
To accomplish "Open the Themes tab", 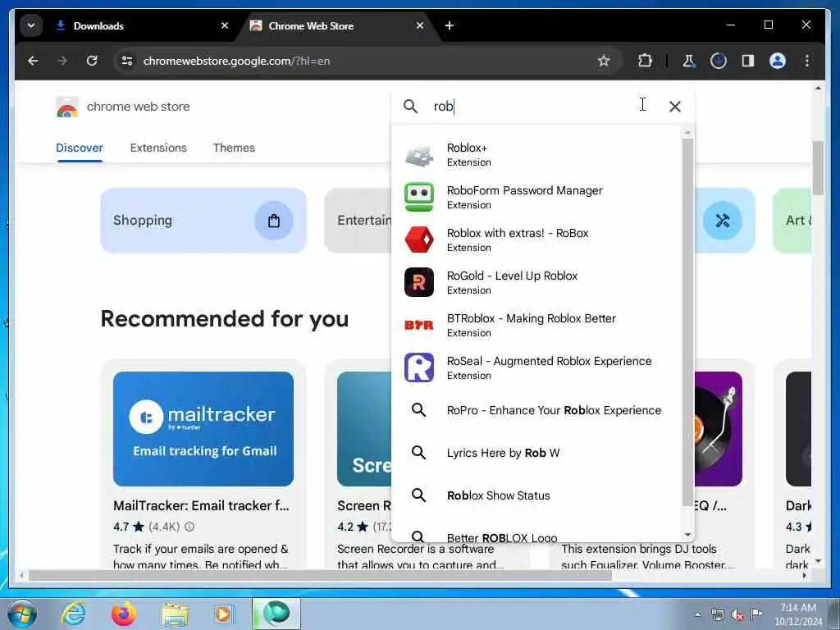I will pos(234,148).
